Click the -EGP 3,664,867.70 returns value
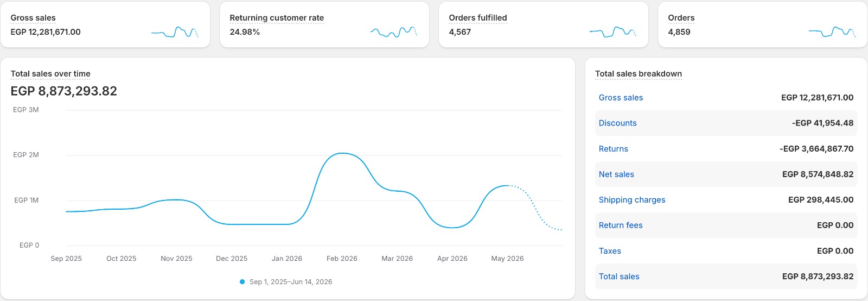The height and width of the screenshot is (301, 868). 816,149
